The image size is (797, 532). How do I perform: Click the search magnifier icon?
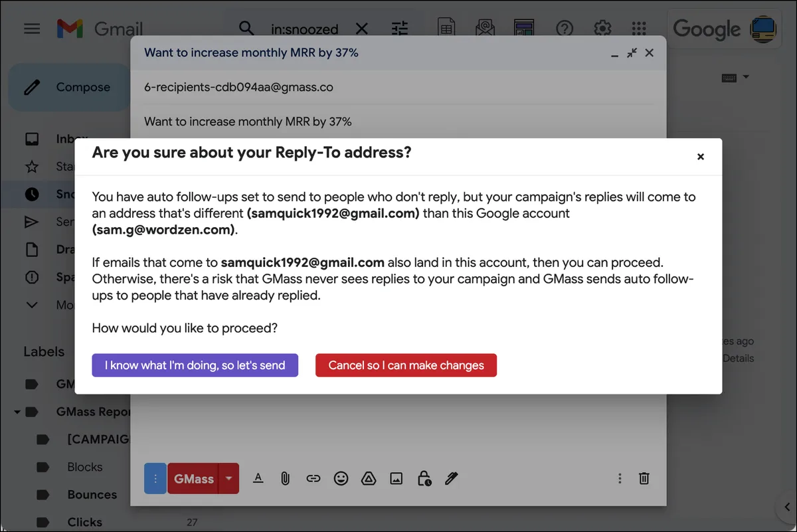click(x=246, y=29)
